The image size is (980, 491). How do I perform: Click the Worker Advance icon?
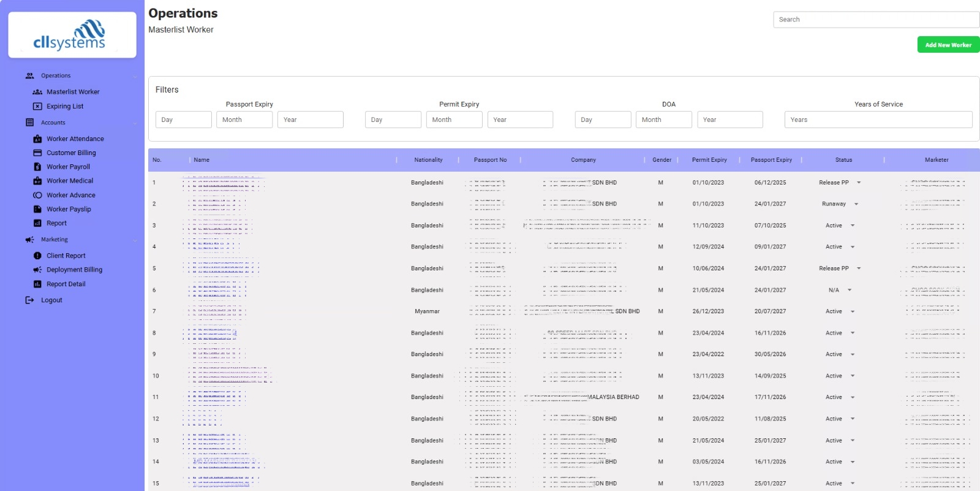[x=37, y=196]
